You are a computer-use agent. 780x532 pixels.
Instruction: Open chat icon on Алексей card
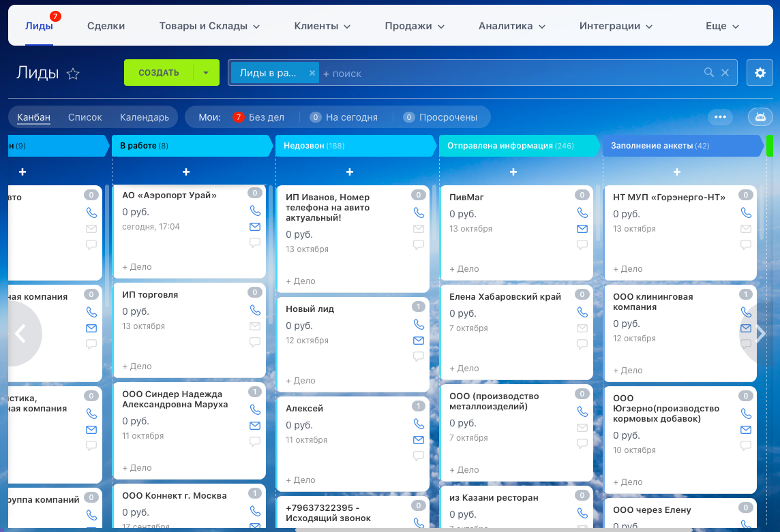[x=419, y=456]
